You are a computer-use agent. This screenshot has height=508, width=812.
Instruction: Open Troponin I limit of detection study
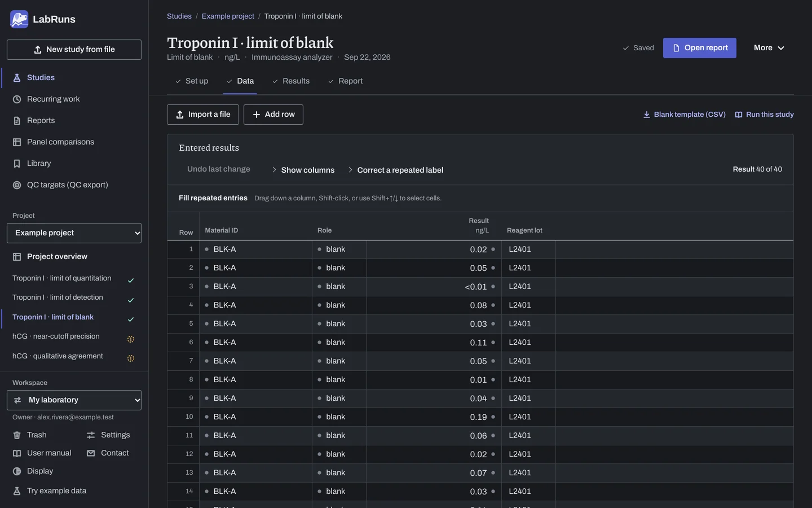point(74,297)
